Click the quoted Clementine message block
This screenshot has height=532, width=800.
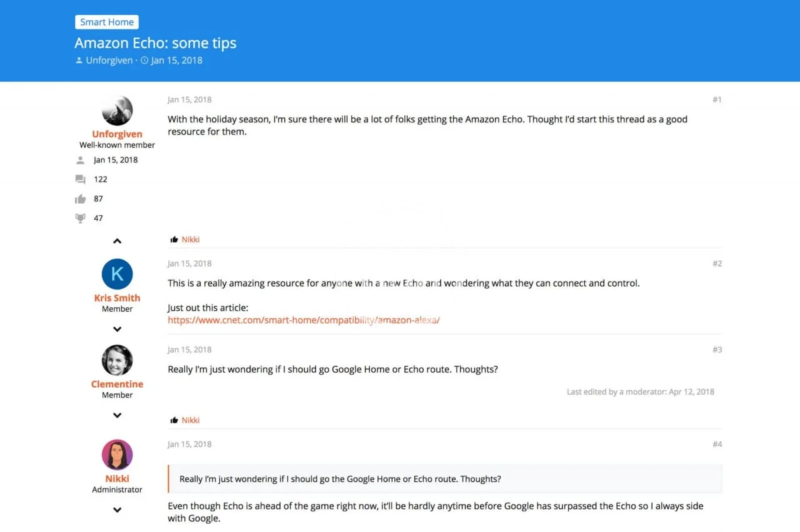tap(444, 479)
